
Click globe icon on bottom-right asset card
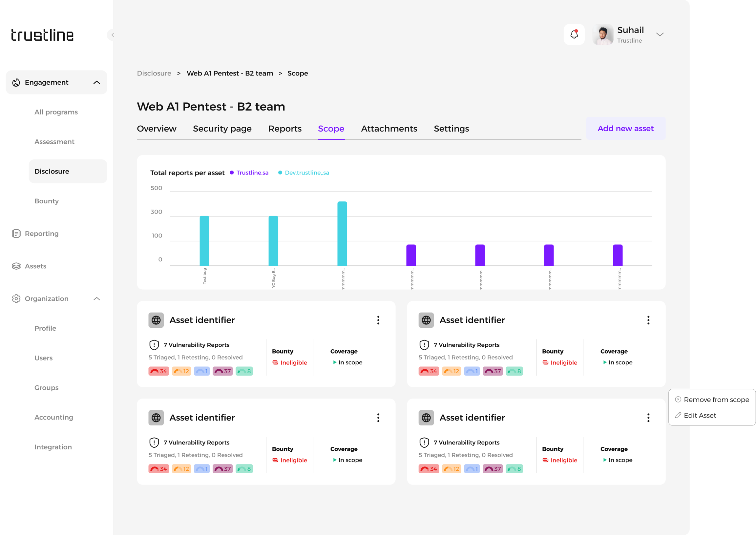(x=426, y=418)
